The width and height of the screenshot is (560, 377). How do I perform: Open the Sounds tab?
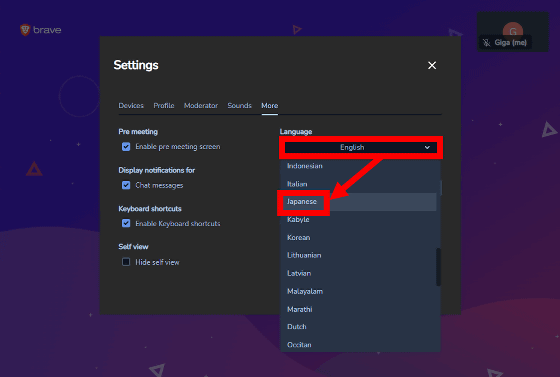pos(240,106)
